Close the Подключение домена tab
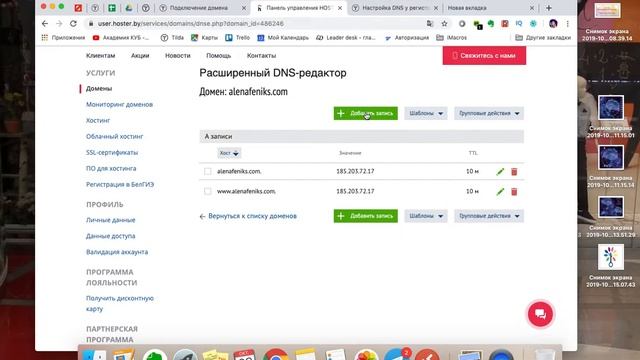This screenshot has width=640, height=360. point(244,8)
